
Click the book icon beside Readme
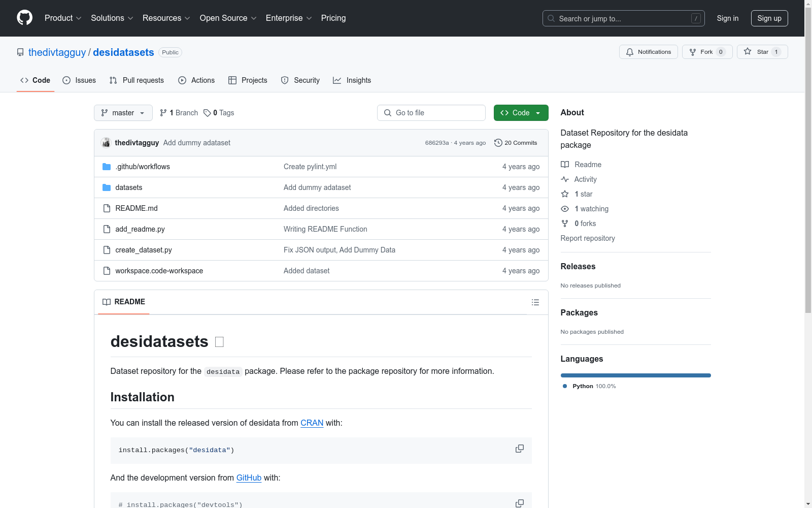click(565, 165)
